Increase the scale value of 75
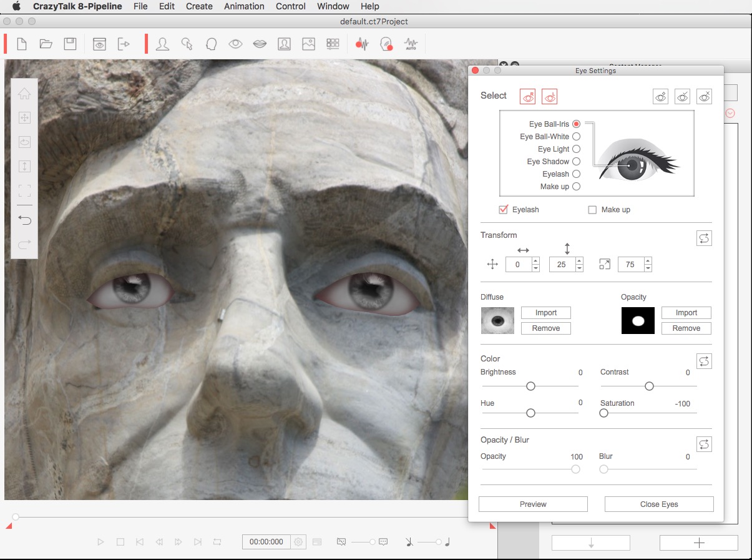The image size is (752, 560). point(648,261)
